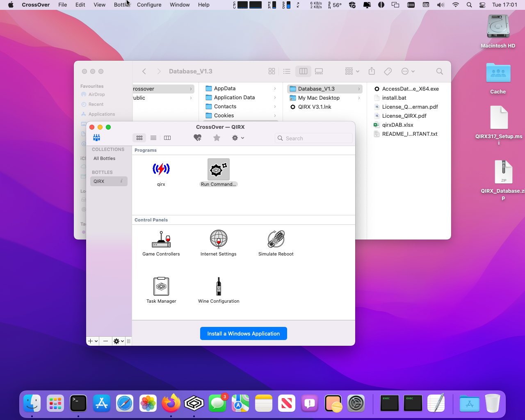Open Cache folder on desktop
Image resolution: width=525 pixels, height=420 pixels.
tap(498, 73)
